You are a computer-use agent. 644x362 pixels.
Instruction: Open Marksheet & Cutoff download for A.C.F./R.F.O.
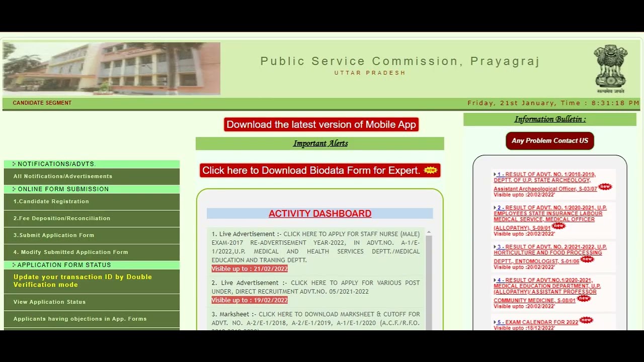click(315, 321)
